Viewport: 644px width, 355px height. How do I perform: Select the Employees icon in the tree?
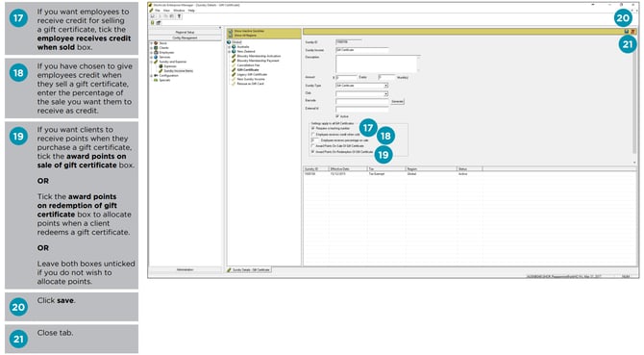[x=156, y=52]
